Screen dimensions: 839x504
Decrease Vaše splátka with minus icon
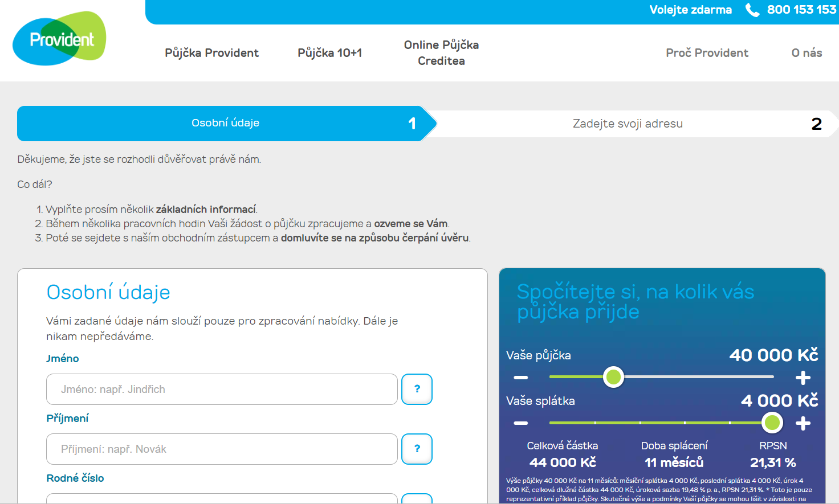coord(520,423)
